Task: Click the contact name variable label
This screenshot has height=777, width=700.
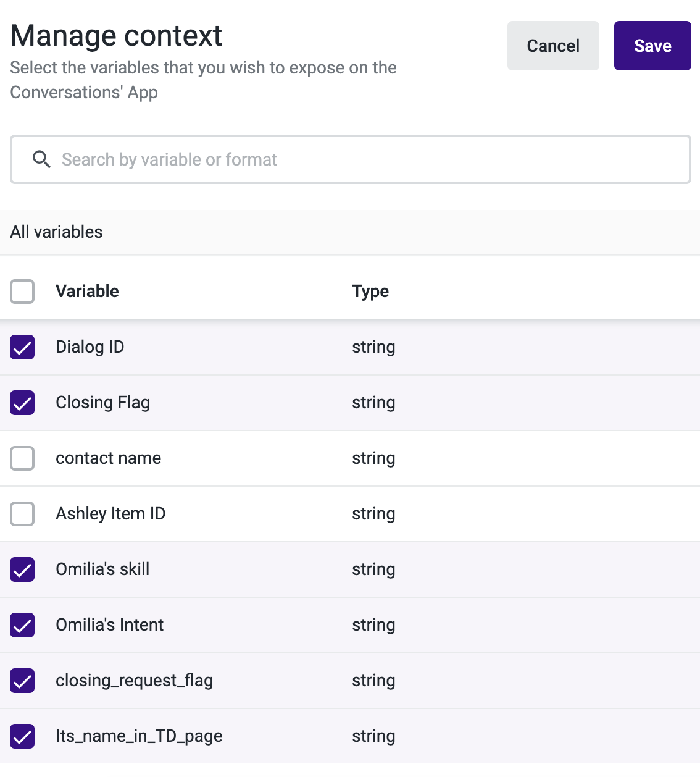Action: 108,458
